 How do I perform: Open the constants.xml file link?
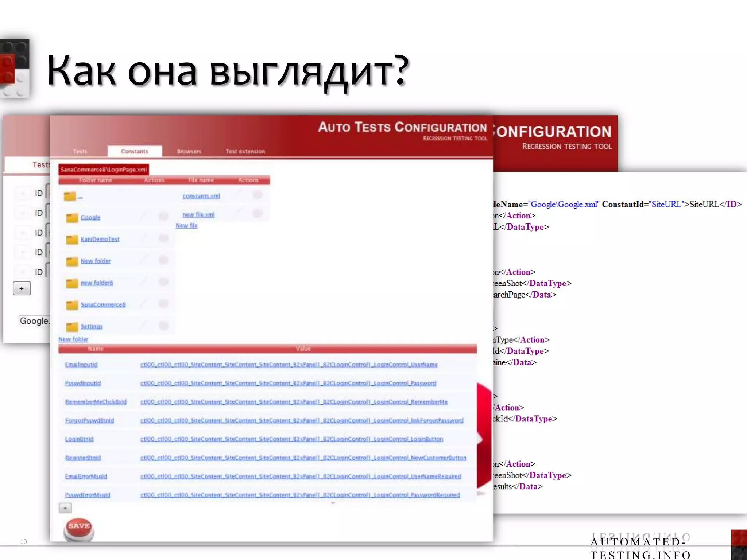point(201,196)
